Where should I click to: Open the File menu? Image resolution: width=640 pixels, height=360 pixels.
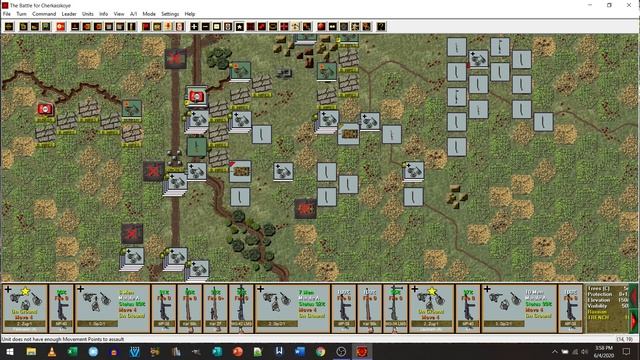[x=7, y=14]
